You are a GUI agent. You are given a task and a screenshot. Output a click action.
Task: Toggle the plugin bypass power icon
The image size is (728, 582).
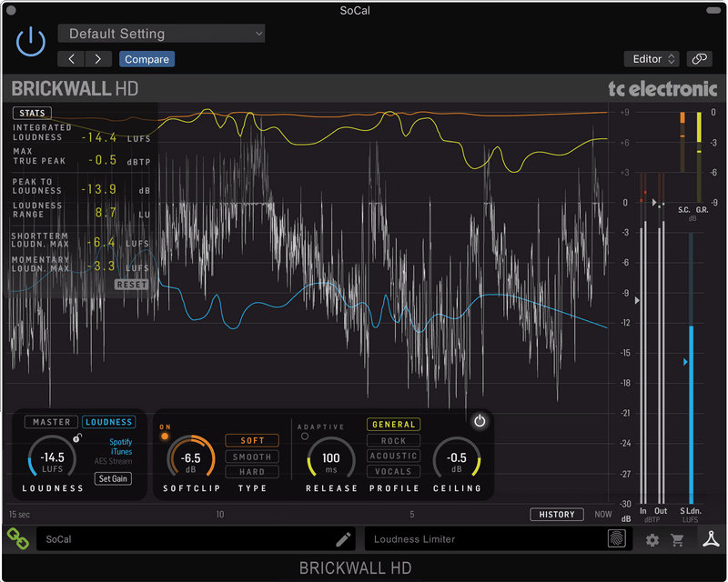[31, 42]
